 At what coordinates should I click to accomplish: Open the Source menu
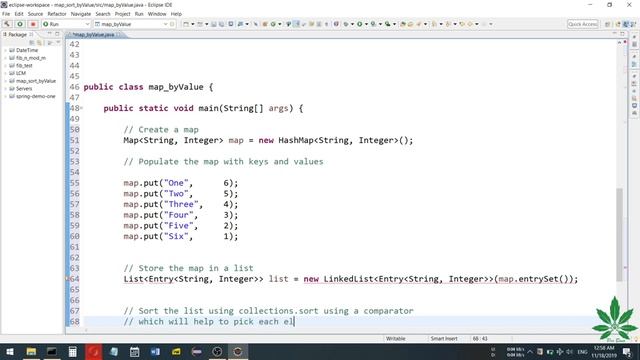(x=35, y=14)
